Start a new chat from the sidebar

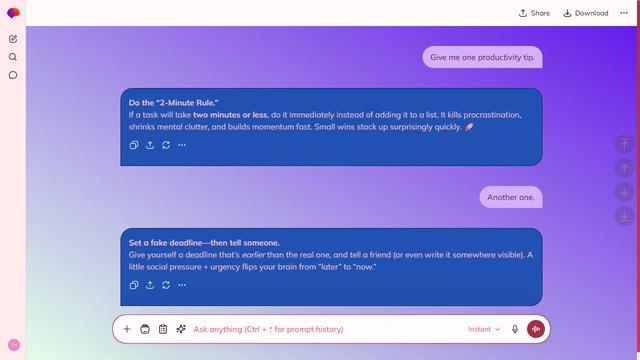click(13, 39)
